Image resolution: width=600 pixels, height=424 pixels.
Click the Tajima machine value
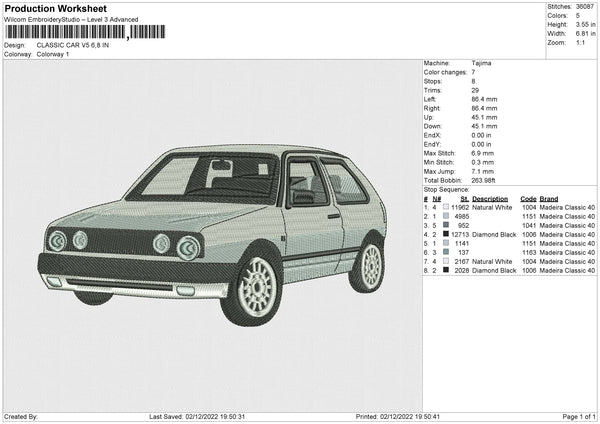(x=481, y=63)
